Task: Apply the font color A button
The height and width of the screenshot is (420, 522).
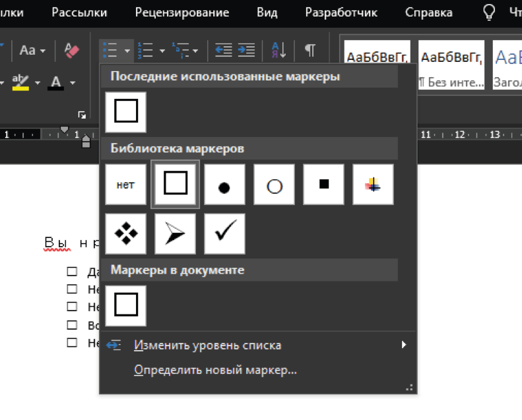Action: [56, 82]
